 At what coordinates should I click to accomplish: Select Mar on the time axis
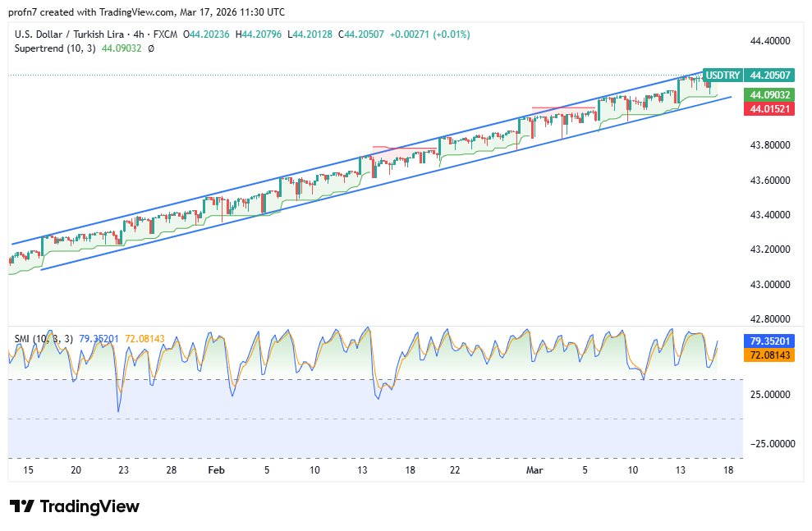(x=534, y=470)
